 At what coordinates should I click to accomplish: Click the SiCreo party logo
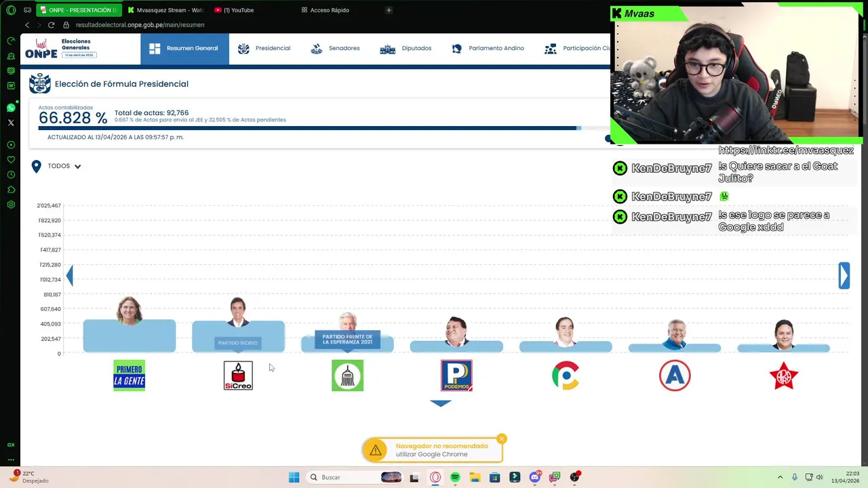coord(238,375)
